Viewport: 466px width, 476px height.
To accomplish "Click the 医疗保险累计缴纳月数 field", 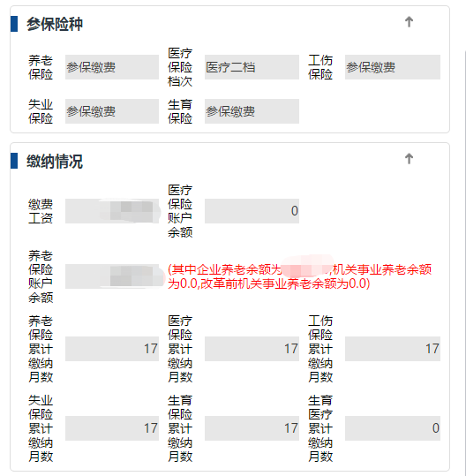I will tap(252, 349).
